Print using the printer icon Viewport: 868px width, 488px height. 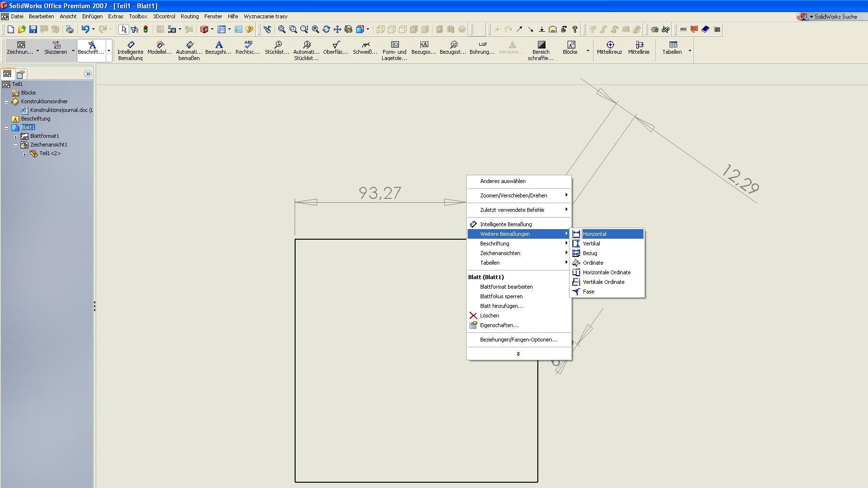pyautogui.click(x=70, y=29)
